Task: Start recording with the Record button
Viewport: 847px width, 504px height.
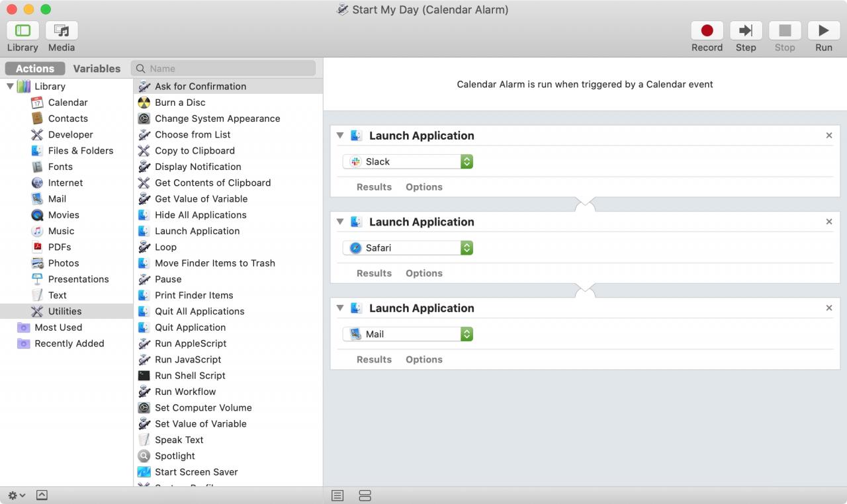Action: click(x=707, y=30)
